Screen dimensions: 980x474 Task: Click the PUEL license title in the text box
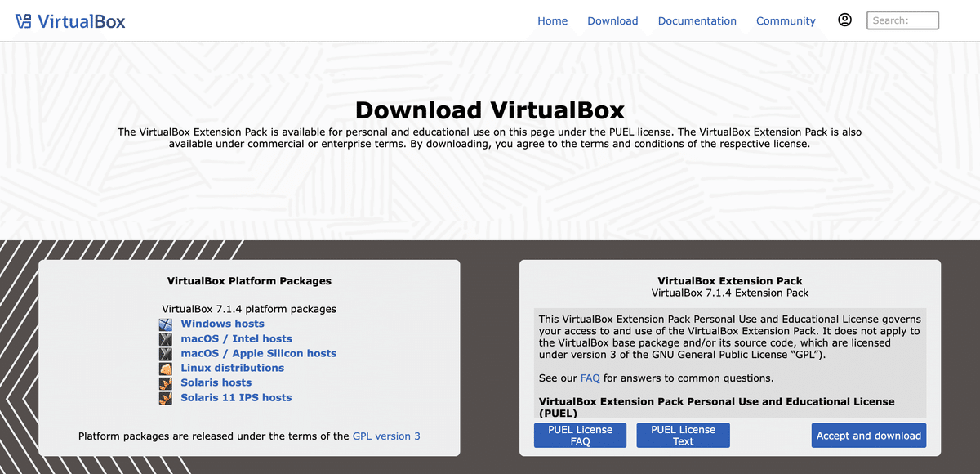point(717,407)
